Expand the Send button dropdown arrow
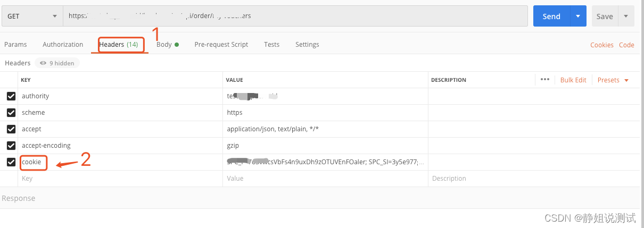644x228 pixels. 578,16
